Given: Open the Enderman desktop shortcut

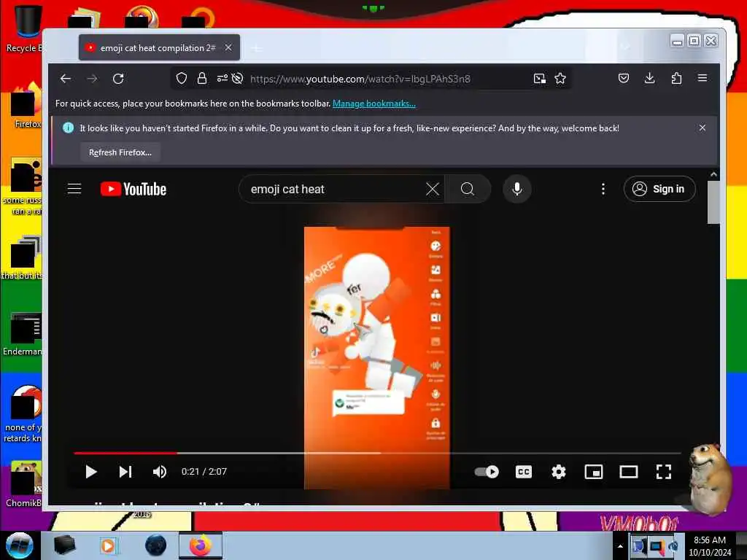Looking at the screenshot, I should tap(23, 334).
